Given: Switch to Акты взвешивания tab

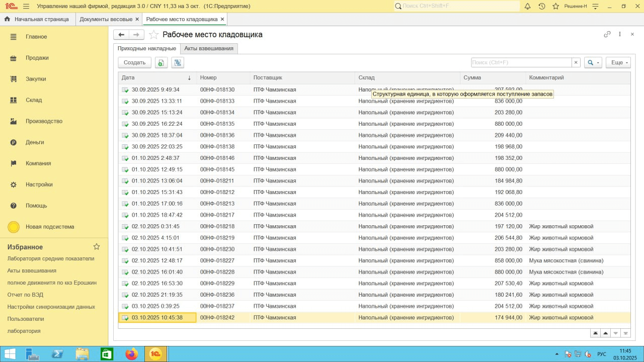Looking at the screenshot, I should click(208, 48).
